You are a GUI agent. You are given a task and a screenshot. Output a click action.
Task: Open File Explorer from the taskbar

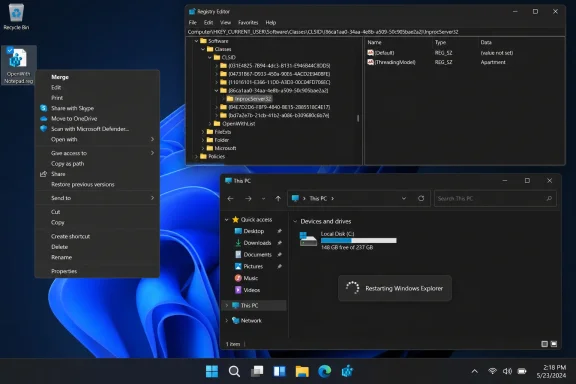[x=302, y=372]
